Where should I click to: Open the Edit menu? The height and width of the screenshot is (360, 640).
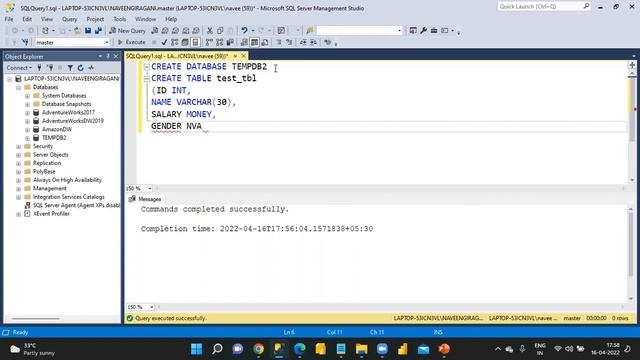tap(27, 19)
